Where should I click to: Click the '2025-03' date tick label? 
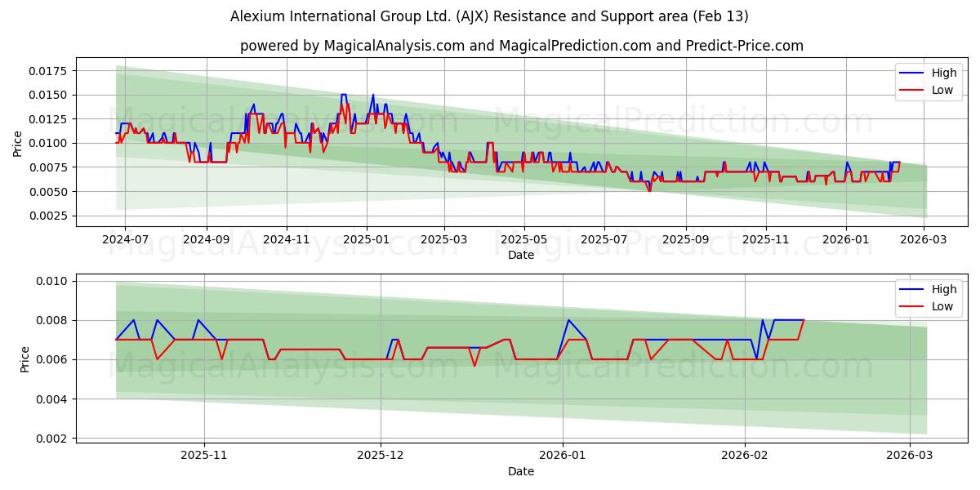point(443,240)
